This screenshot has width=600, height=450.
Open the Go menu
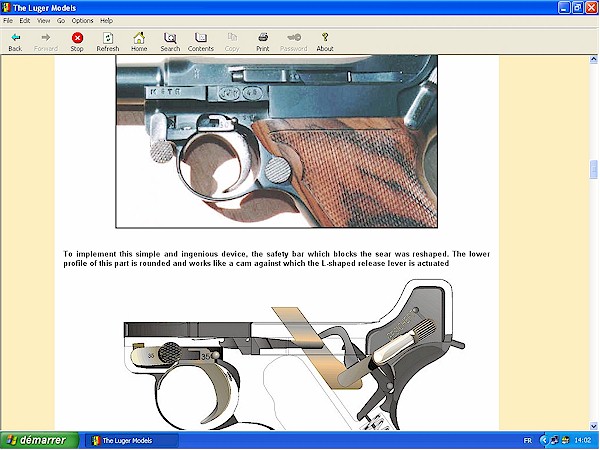click(61, 21)
